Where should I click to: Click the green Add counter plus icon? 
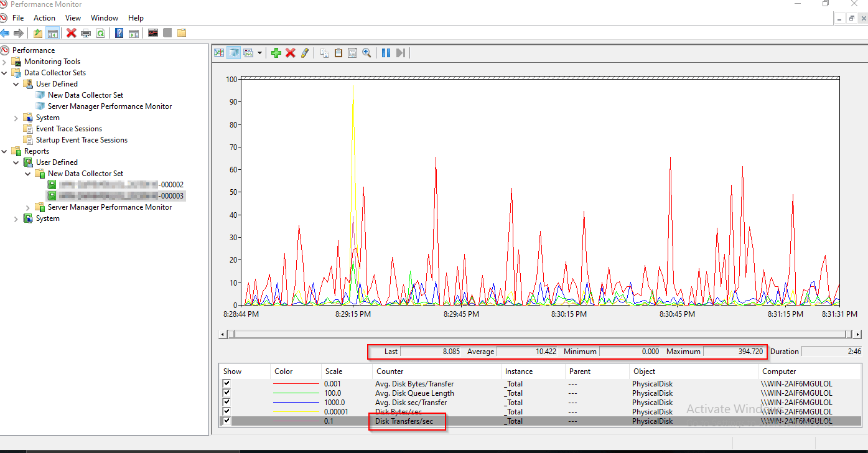[x=276, y=53]
